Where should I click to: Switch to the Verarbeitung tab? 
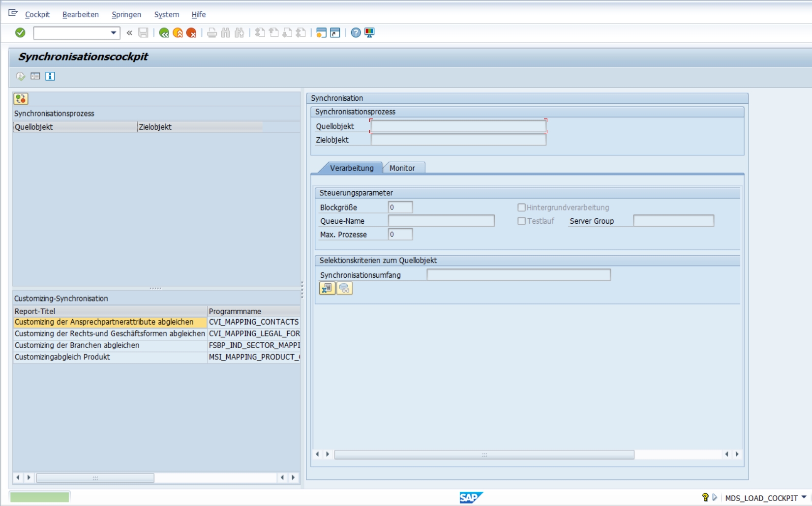coord(352,168)
